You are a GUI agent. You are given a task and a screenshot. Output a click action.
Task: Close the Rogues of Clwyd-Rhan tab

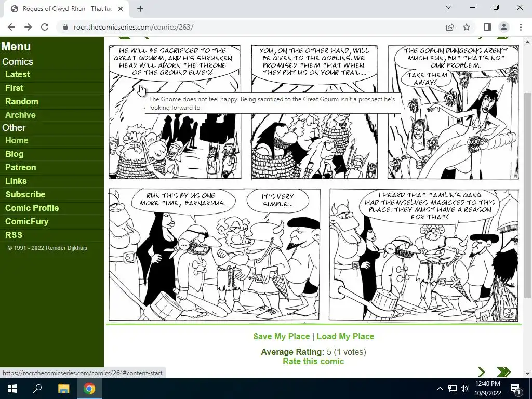[x=121, y=9]
